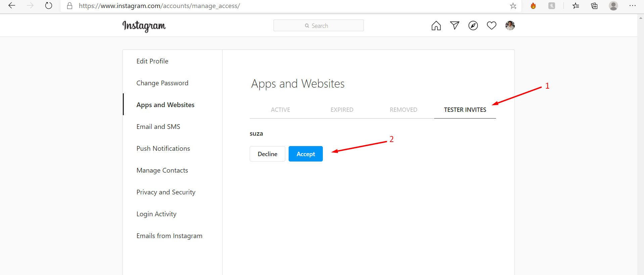Switch to the TESTER INVITES tab
Screen dimensions: 644x275
click(465, 110)
